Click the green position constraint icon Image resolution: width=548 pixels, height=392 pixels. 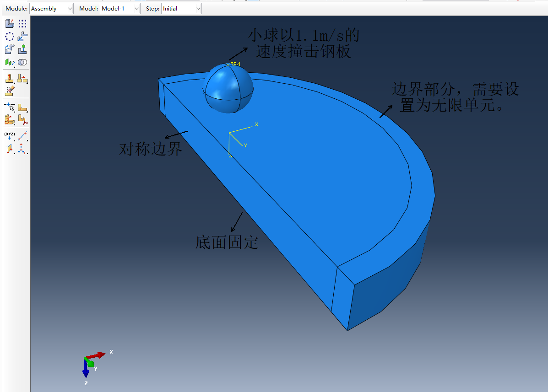tap(9, 62)
